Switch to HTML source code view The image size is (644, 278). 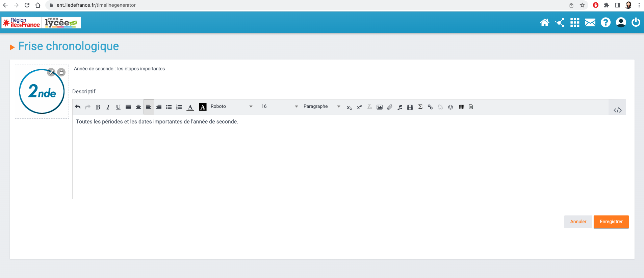click(x=617, y=110)
